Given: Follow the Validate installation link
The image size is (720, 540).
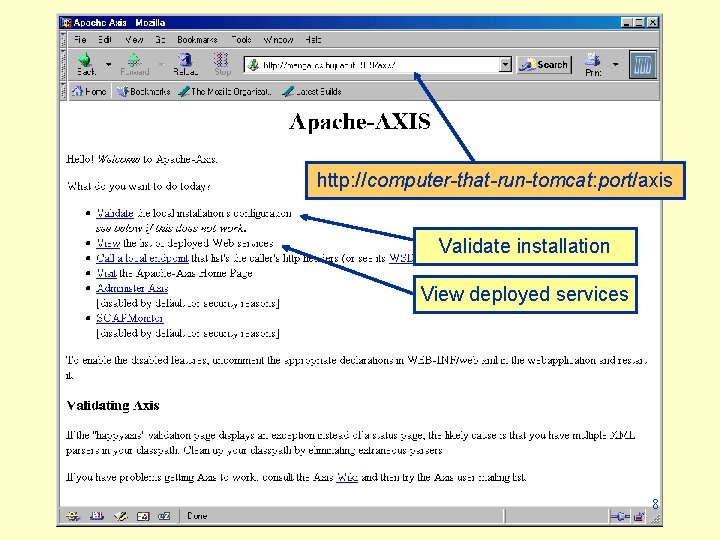Looking at the screenshot, I should (x=115, y=213).
